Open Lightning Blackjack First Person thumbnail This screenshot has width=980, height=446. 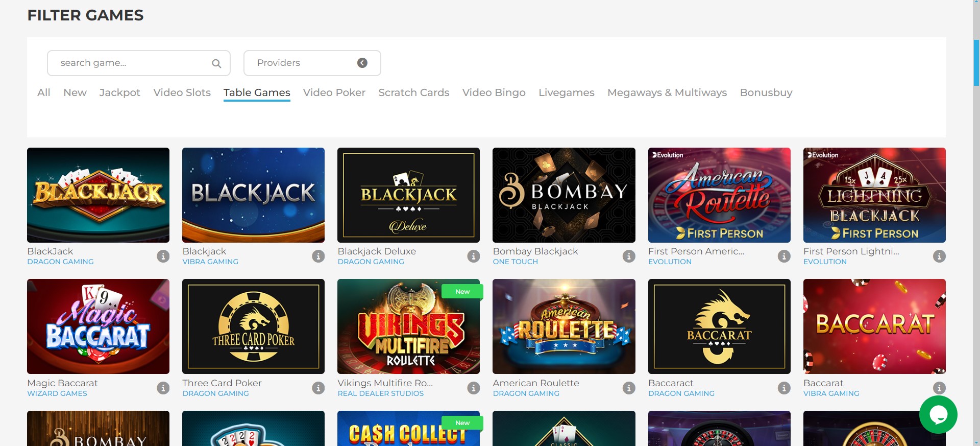point(874,195)
